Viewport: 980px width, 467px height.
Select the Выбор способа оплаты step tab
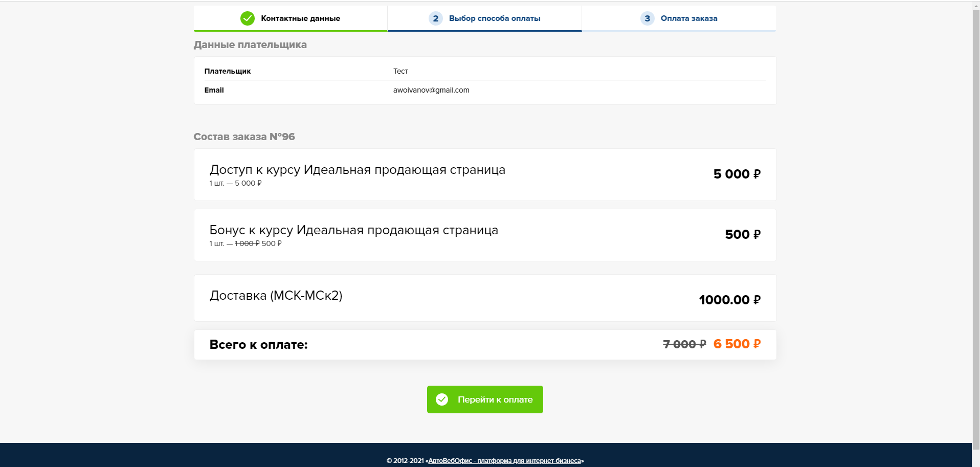[494, 18]
